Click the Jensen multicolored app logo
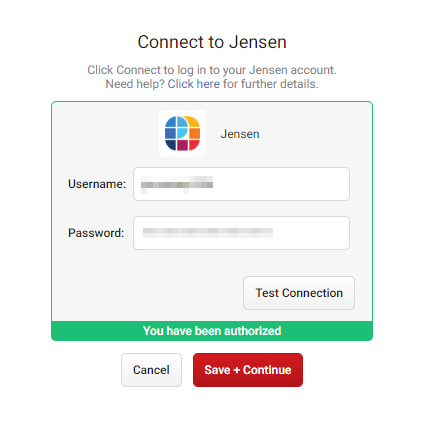 [182, 133]
